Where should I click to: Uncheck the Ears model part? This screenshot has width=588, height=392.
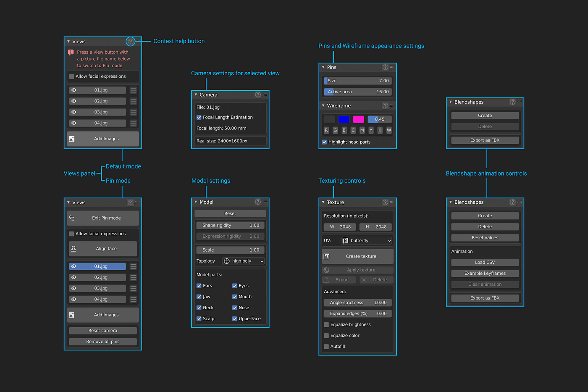199,286
